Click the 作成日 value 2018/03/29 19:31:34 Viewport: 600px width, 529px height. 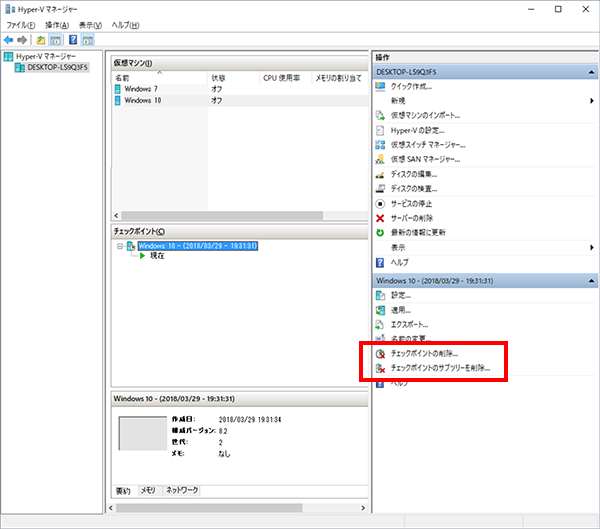coord(250,420)
